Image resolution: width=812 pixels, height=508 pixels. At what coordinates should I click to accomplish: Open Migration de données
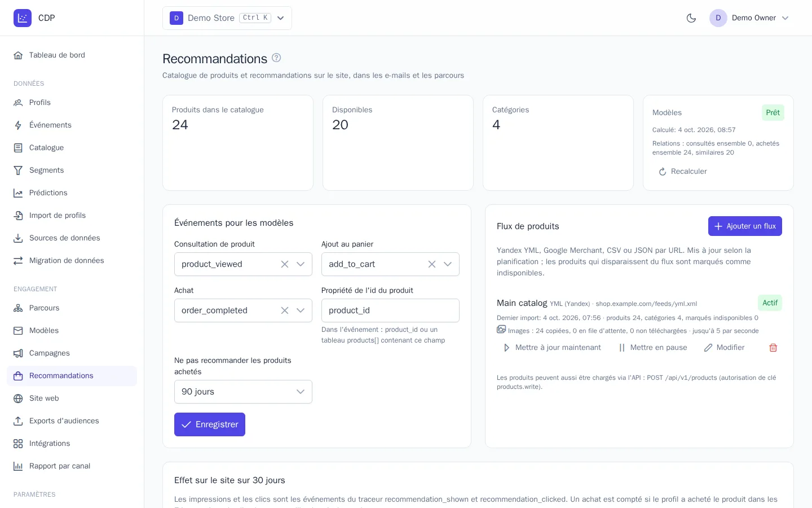(72, 261)
